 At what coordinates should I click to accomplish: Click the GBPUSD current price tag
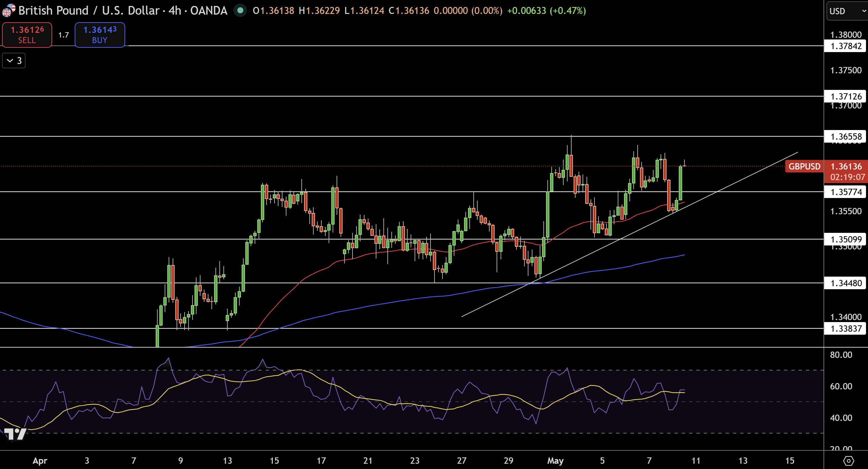804,166
